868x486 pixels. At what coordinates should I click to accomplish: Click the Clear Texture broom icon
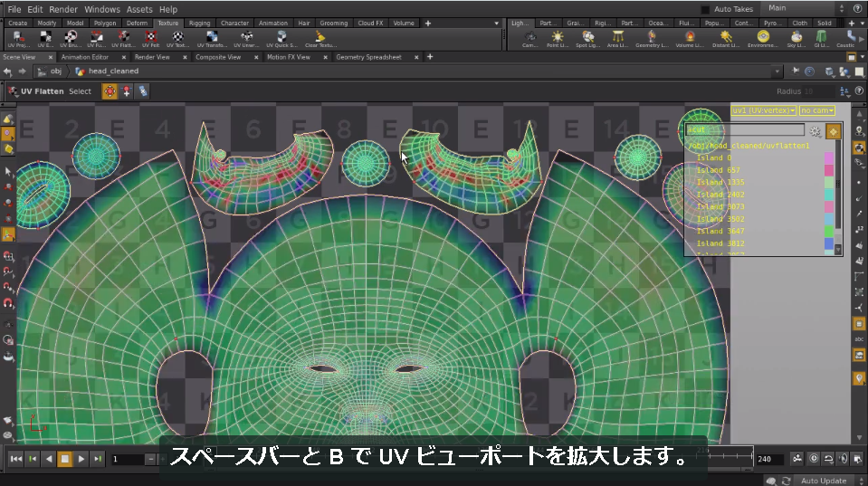coord(320,39)
